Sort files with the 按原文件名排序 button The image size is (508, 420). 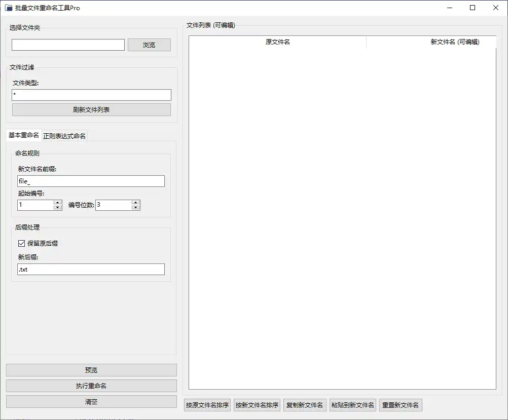[207, 405]
